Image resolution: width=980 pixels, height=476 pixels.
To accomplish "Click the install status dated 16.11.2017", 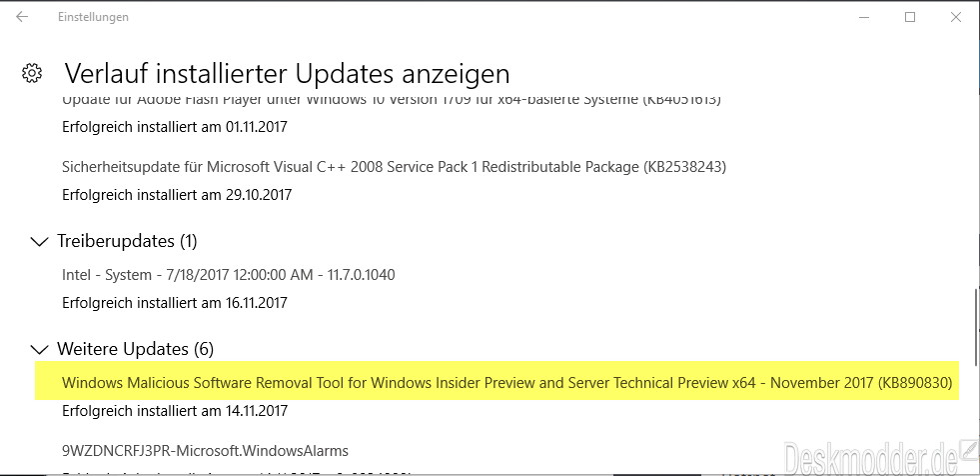I will 175,303.
